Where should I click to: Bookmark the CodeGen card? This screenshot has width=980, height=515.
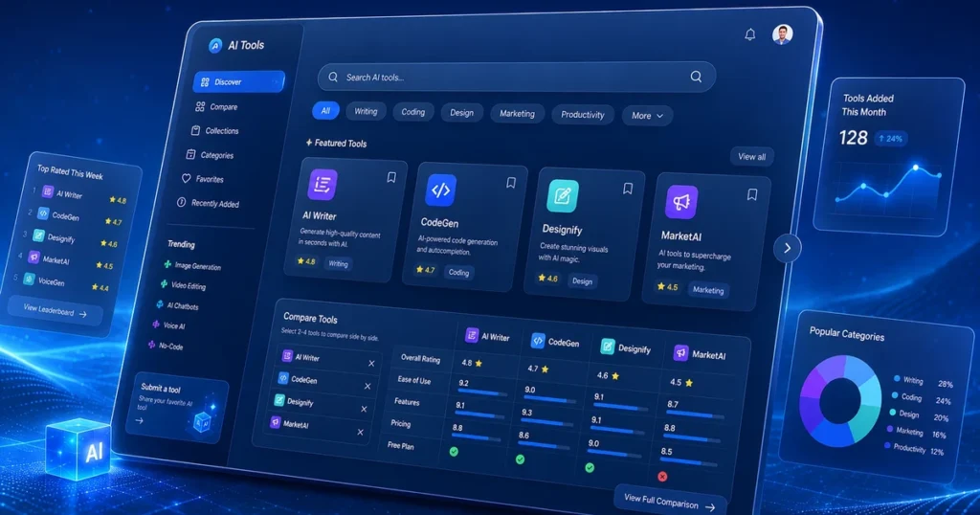[x=511, y=183]
